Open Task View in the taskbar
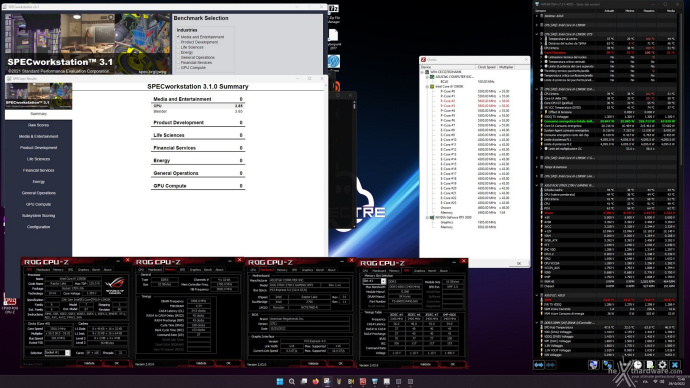This screenshot has width=690, height=388. point(303,381)
